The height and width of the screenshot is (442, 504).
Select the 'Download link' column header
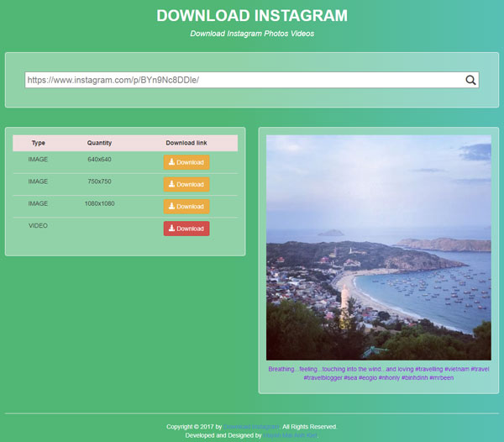click(x=186, y=143)
